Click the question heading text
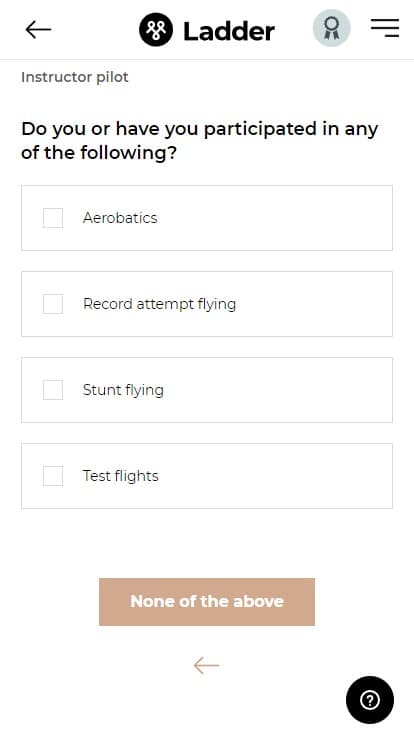Viewport: 414px width, 736px height. pyautogui.click(x=199, y=141)
